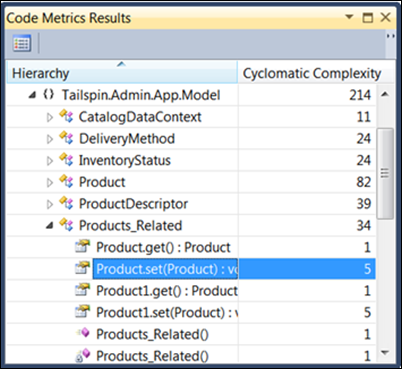
Task: Collapse the Tailspin.Admin.App.Model namespace node
Action: point(32,95)
